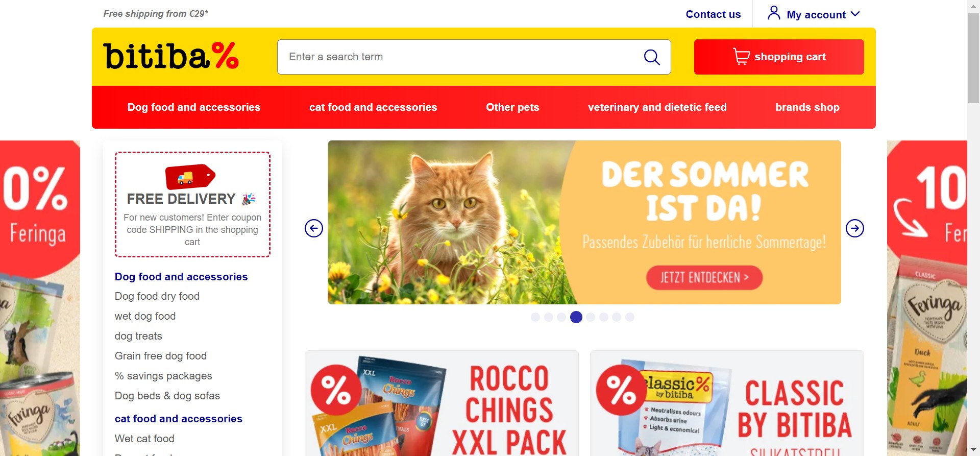The height and width of the screenshot is (456, 980).
Task: Open the shopping cart button
Action: coord(779,57)
